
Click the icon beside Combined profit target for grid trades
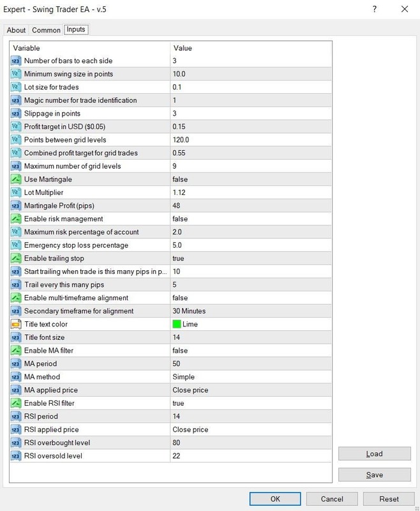pos(15,153)
